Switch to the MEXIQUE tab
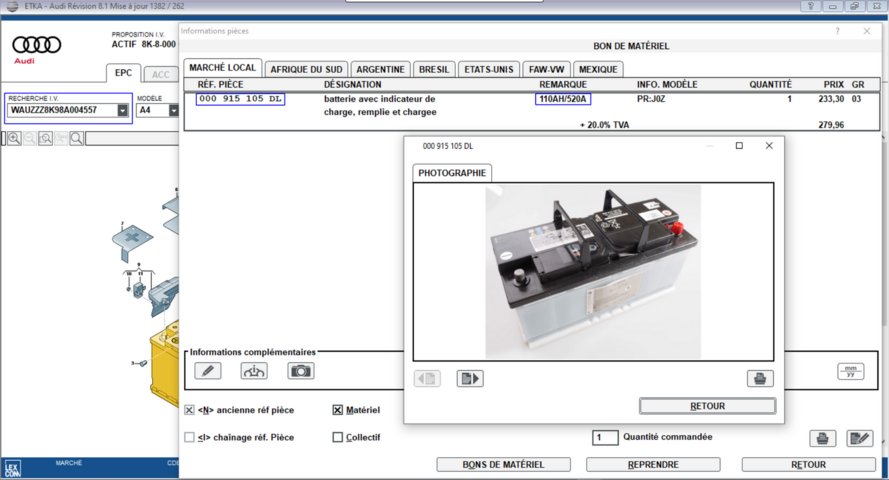The width and height of the screenshot is (889, 480). [x=598, y=70]
